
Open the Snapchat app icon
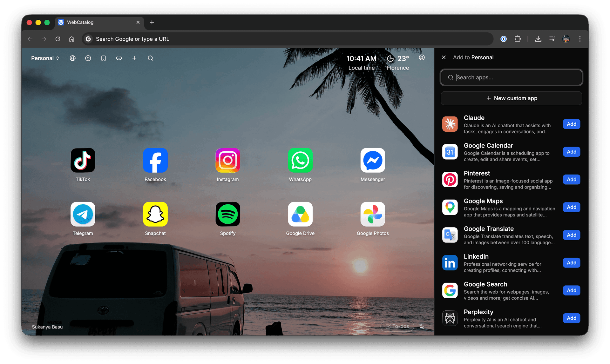coord(155,214)
